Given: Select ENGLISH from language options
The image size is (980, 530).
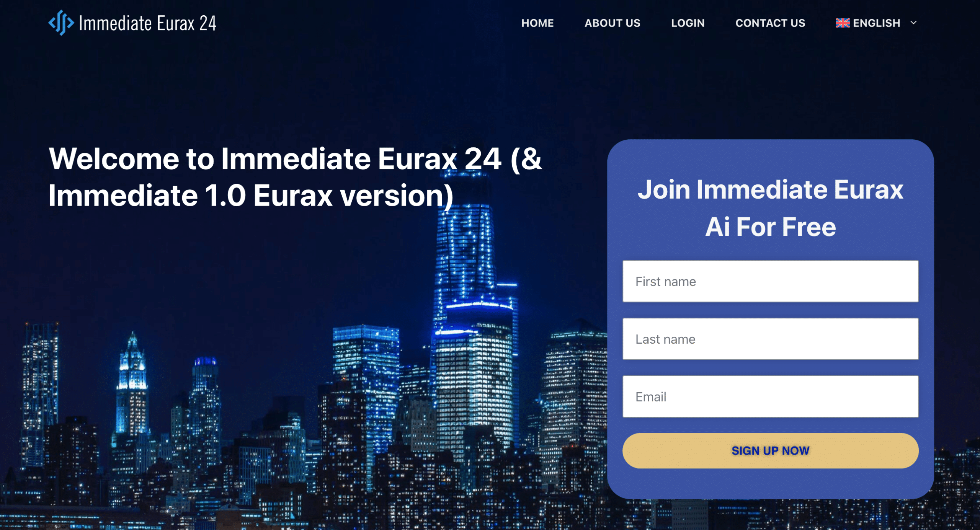Looking at the screenshot, I should pos(875,23).
